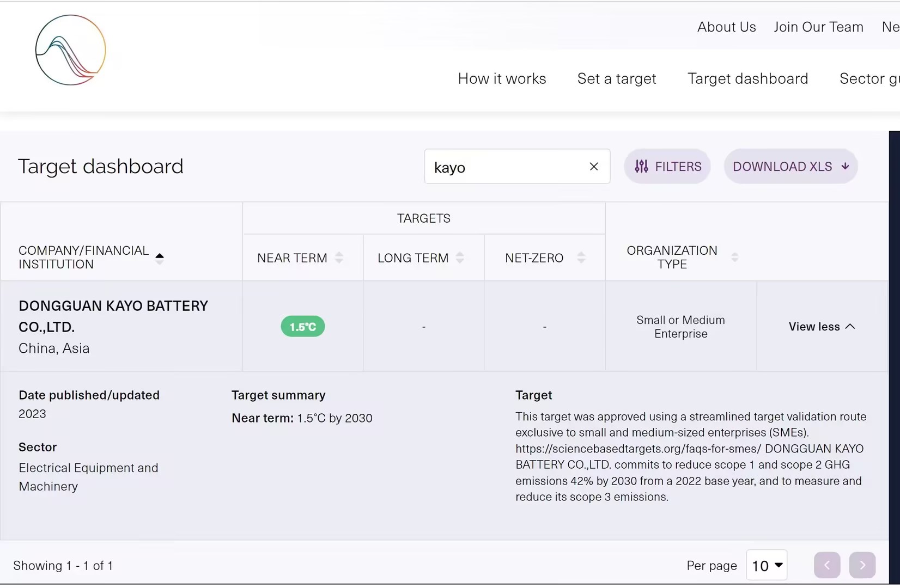The image size is (900, 588).
Task: Open the Sector menu item
Action: click(869, 79)
